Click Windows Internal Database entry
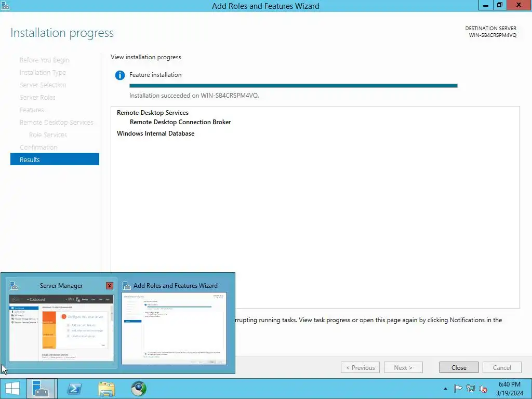 (156, 134)
